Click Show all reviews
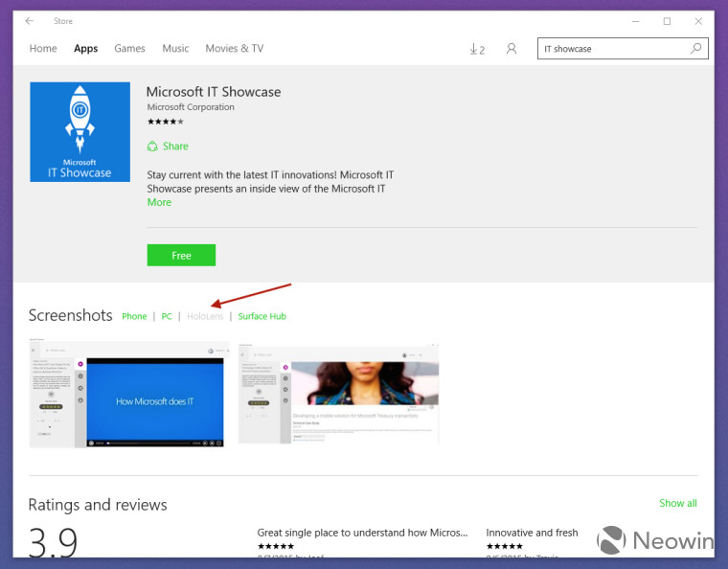This screenshot has width=728, height=569. (678, 503)
